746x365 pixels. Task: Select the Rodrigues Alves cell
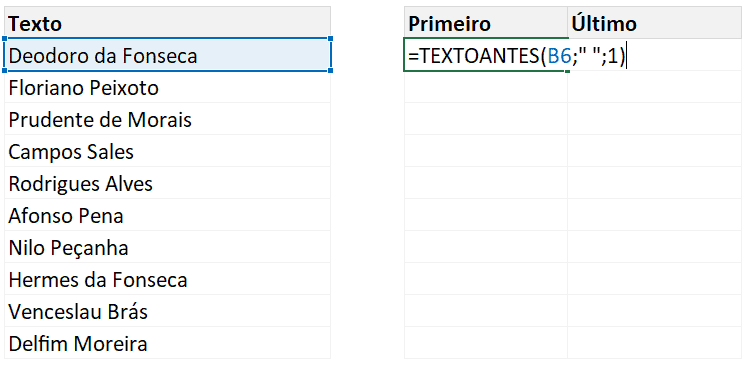167,183
